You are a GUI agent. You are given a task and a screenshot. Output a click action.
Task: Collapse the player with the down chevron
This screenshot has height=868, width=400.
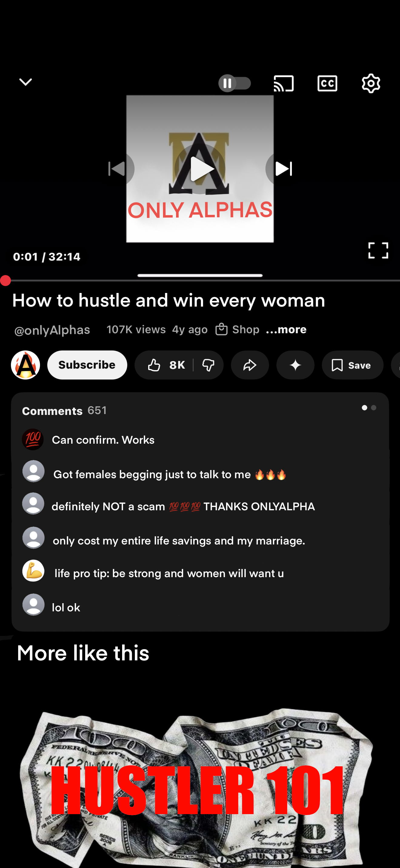(25, 82)
